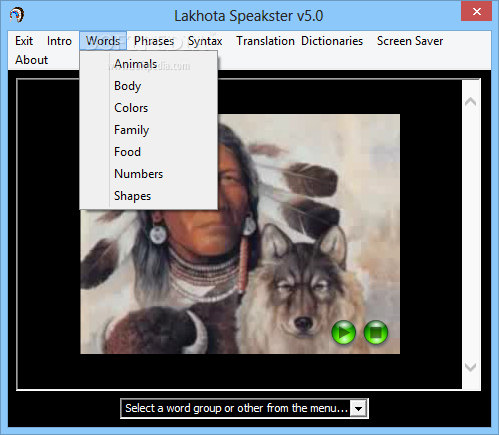Open the Intro menu
This screenshot has height=435, width=499.
[59, 41]
